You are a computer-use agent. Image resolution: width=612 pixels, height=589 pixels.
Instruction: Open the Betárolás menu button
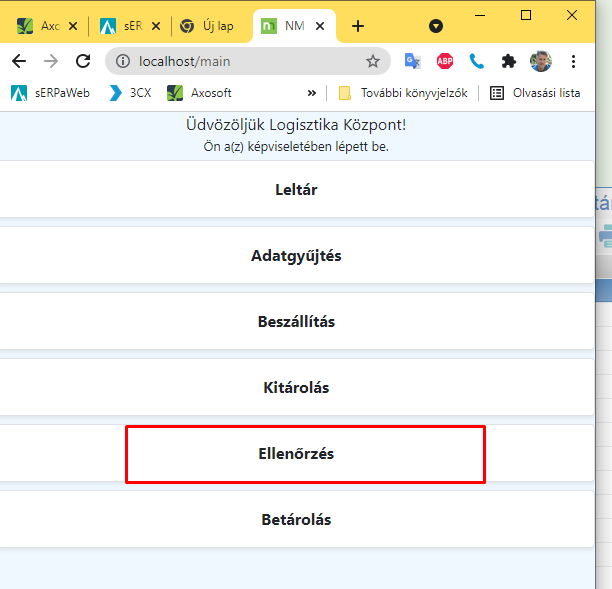click(x=296, y=520)
